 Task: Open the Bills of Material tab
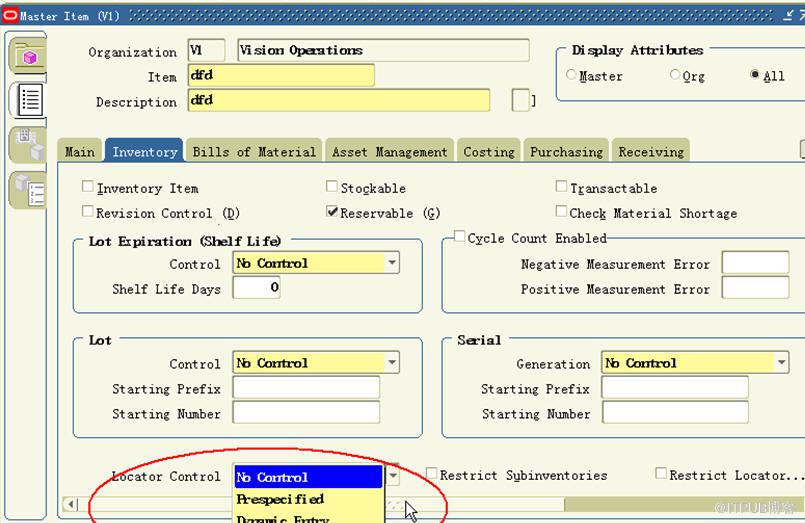coord(254,151)
